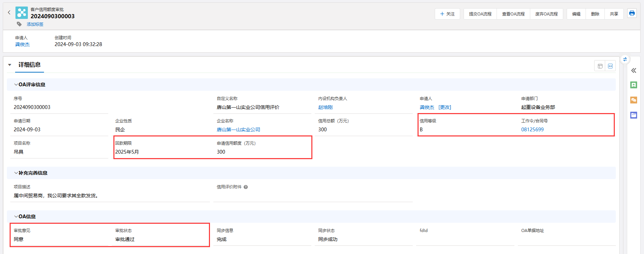Screen dimensions: 644x254
Task: Click the 更改 link next to applicant
Action: [445, 107]
